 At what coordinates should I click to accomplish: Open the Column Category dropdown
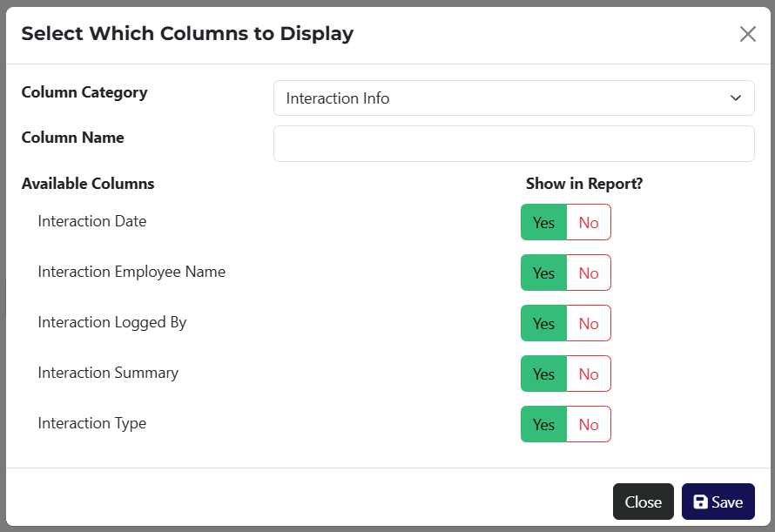(514, 98)
